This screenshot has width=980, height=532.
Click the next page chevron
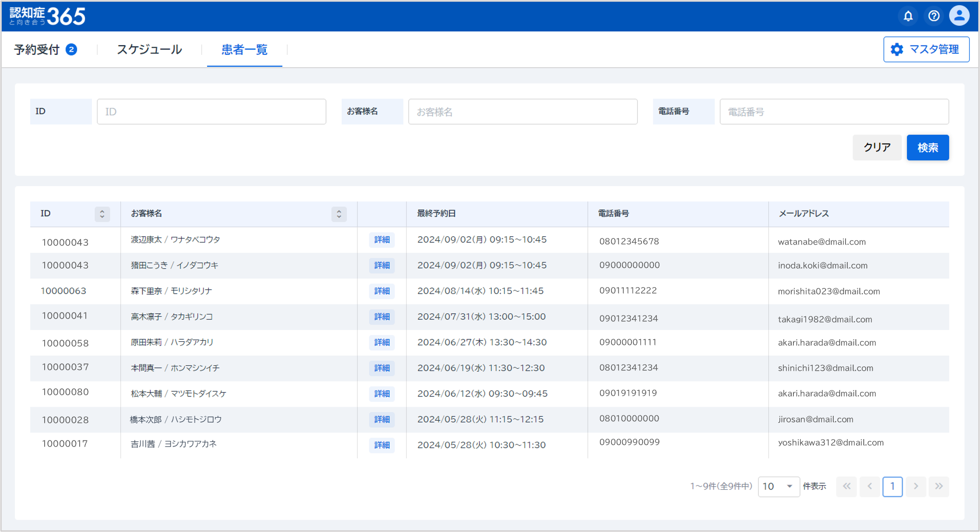point(916,486)
